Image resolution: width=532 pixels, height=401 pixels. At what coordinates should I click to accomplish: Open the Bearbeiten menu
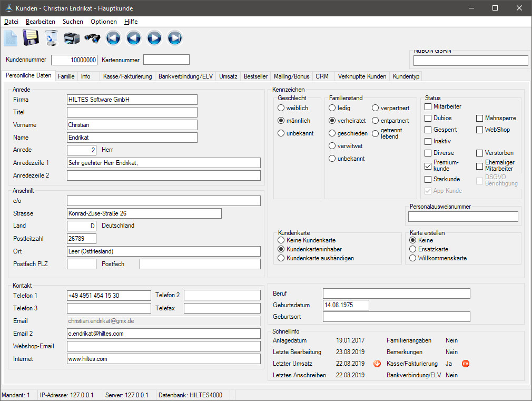(x=41, y=22)
